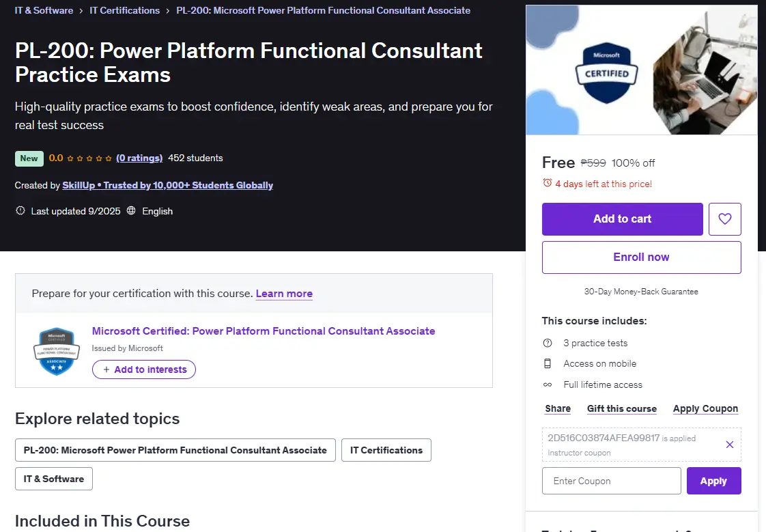The image size is (766, 532).
Task: Open the (0 ratings) link
Action: pyautogui.click(x=139, y=158)
